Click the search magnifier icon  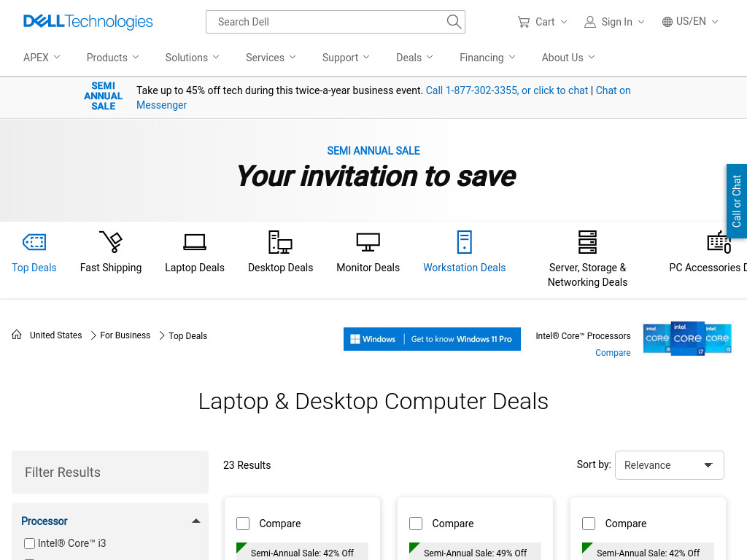tap(454, 21)
